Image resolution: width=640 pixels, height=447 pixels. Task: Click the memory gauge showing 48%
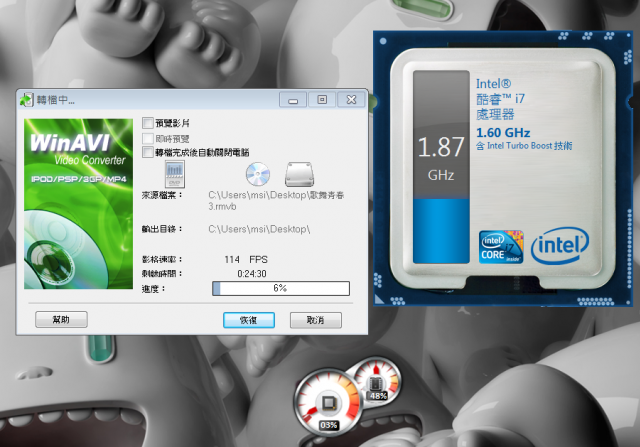[x=376, y=380]
